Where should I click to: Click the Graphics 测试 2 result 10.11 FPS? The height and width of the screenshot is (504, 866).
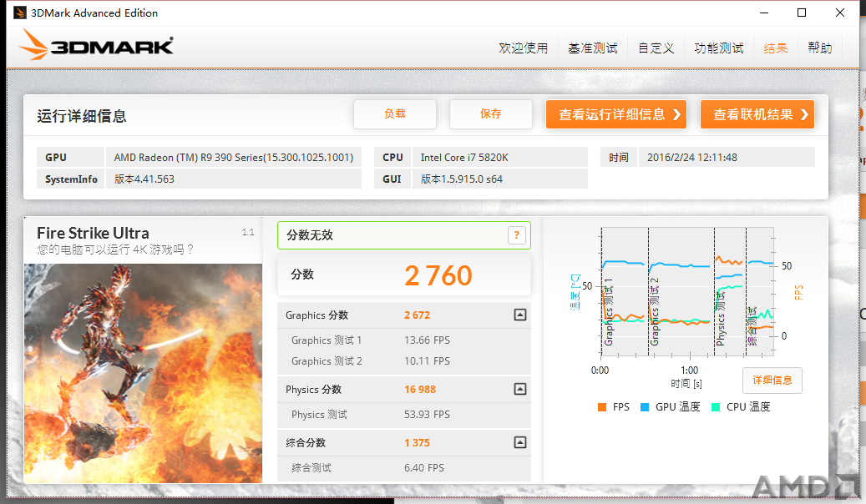(x=427, y=361)
